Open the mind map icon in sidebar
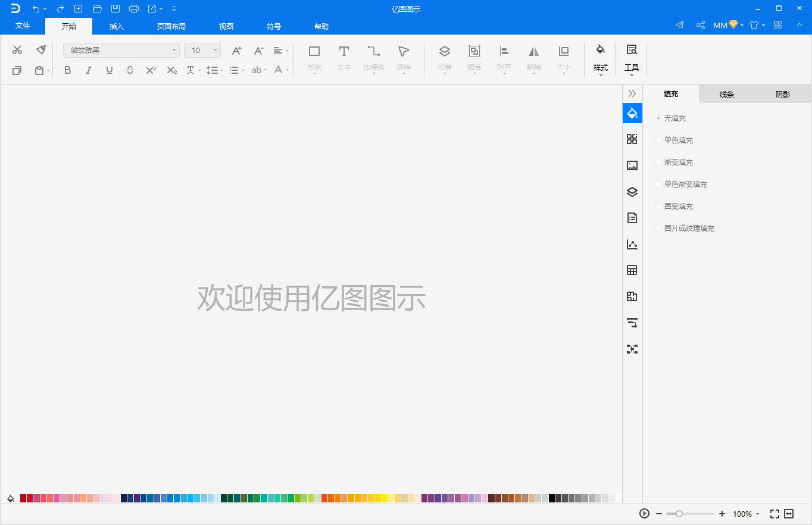This screenshot has width=812, height=525. (x=632, y=349)
